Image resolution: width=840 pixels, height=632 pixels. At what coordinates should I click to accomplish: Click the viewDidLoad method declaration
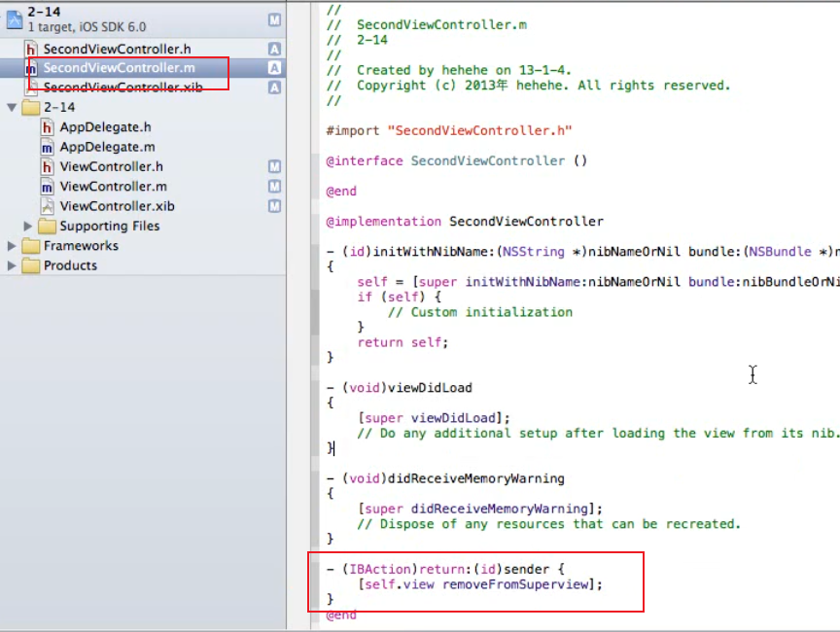point(400,388)
